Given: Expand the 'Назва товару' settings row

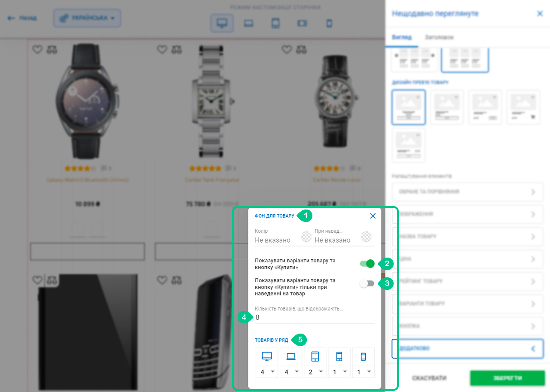Looking at the screenshot, I should [467, 237].
